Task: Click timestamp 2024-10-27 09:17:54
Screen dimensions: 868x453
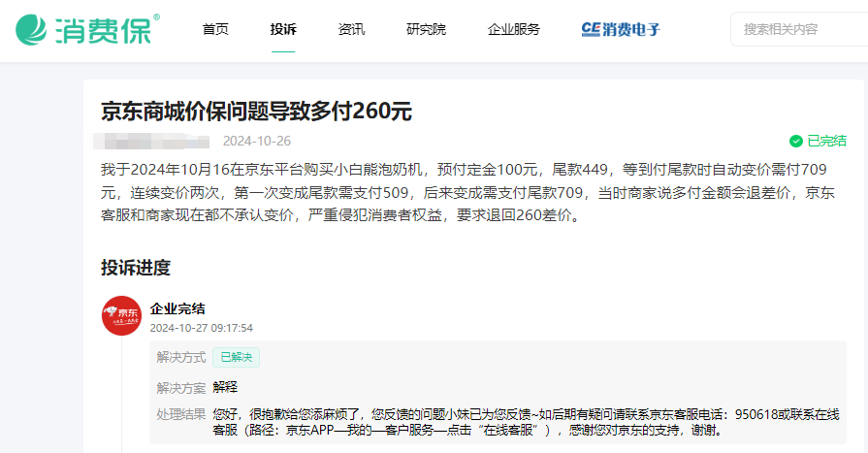Action: click(202, 328)
